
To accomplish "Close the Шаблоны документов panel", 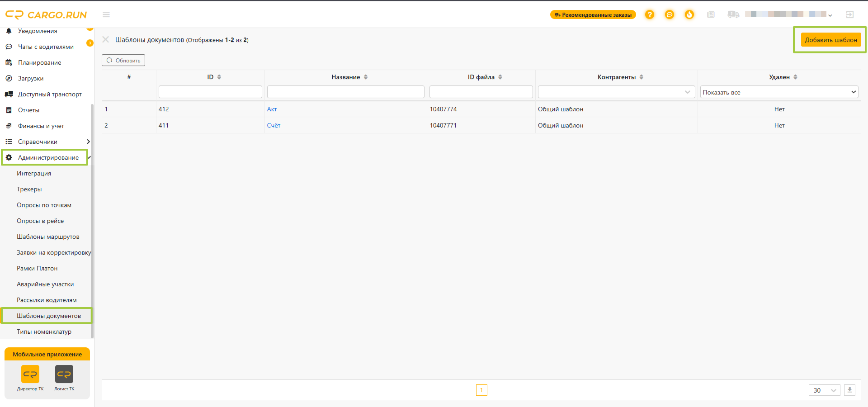I will tap(106, 39).
